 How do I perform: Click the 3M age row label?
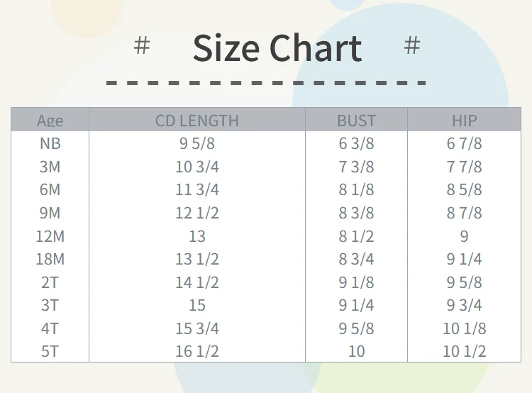coord(50,167)
